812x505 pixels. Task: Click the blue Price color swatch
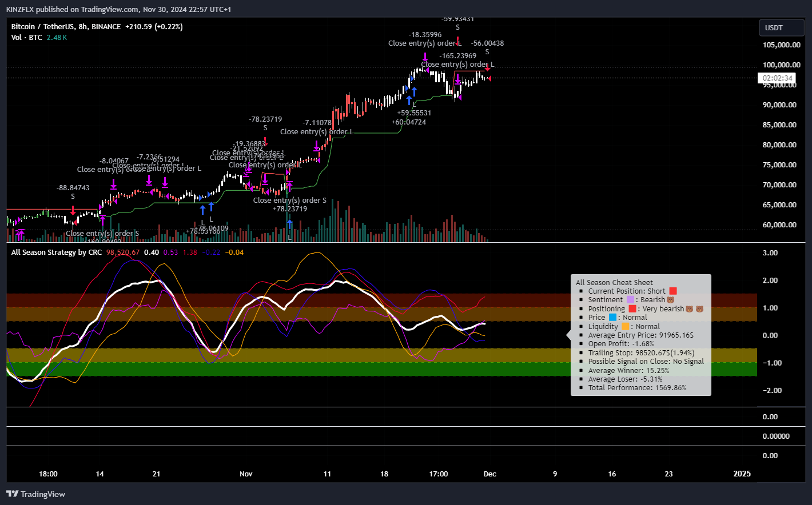(x=613, y=318)
